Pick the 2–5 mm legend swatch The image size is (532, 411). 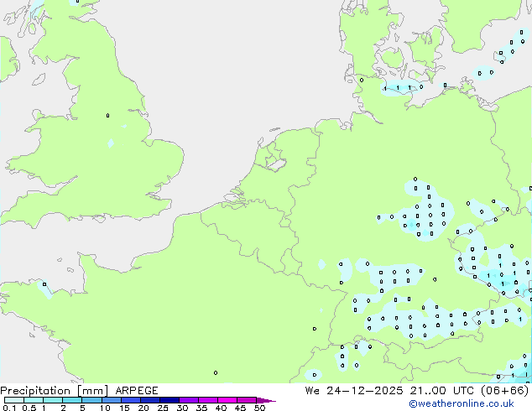pos(72,400)
